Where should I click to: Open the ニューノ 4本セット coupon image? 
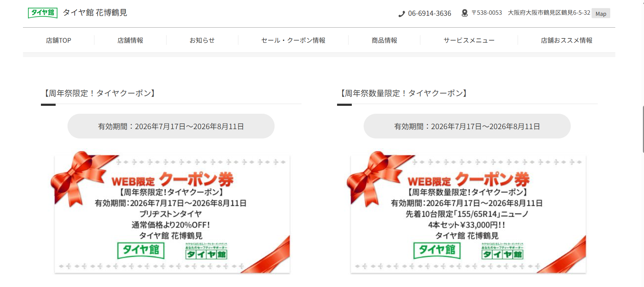click(x=467, y=213)
